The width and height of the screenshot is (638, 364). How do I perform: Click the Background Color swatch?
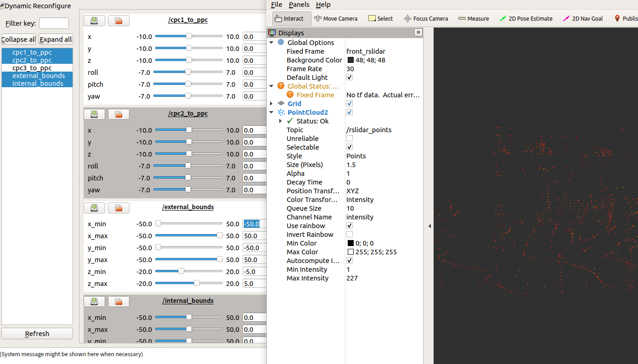pos(350,60)
